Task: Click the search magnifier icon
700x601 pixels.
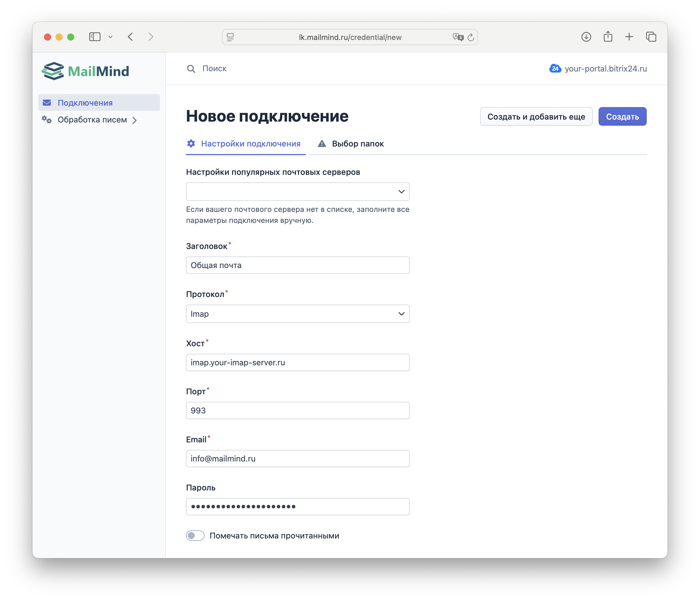Action: [x=191, y=69]
